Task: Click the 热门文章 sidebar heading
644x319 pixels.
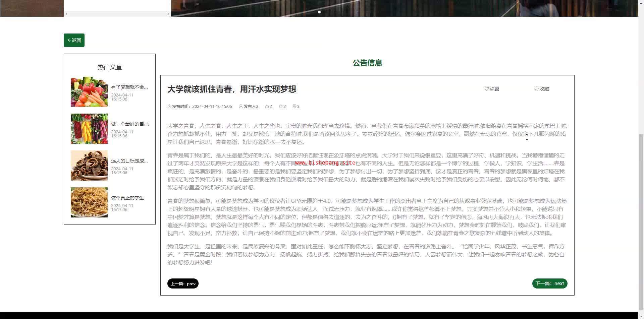Action: pyautogui.click(x=110, y=67)
